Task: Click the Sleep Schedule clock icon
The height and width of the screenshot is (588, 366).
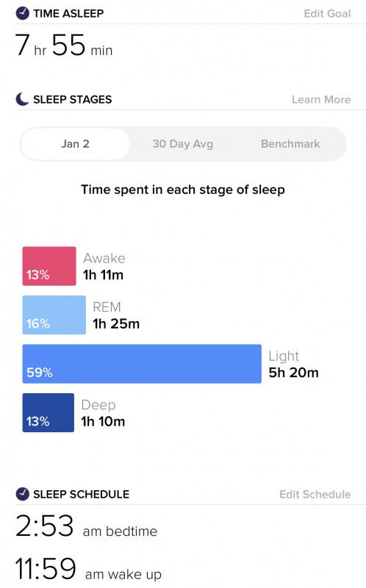Action: (22, 494)
